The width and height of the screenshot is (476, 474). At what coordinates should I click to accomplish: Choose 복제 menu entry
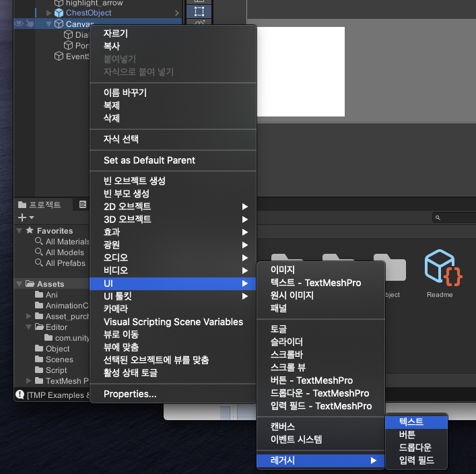click(173, 105)
